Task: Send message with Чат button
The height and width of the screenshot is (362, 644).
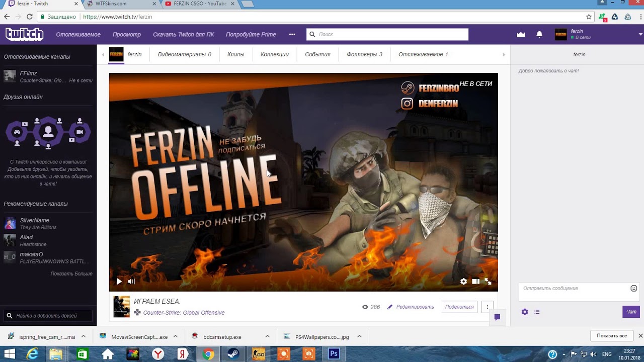Action: point(631,312)
